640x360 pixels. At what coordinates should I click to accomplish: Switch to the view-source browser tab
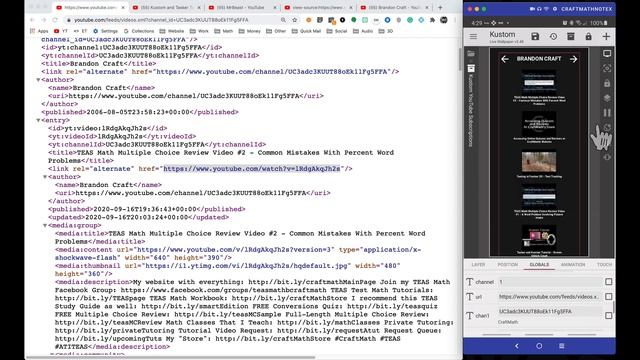[x=318, y=7]
